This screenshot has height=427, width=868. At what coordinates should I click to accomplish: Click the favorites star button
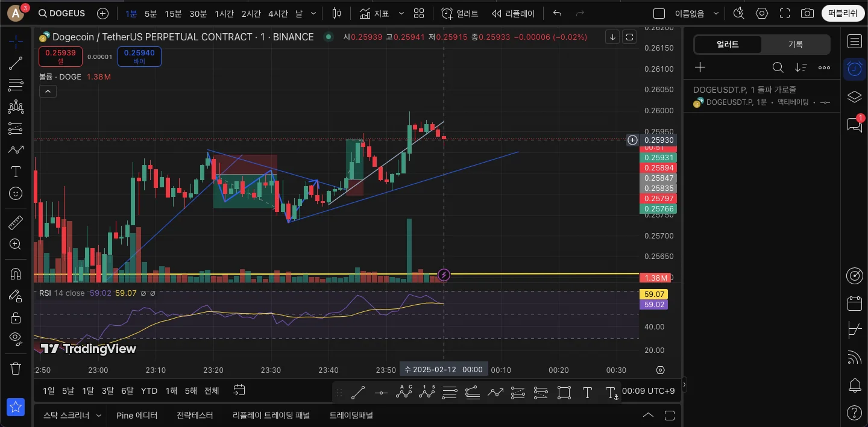pyautogui.click(x=16, y=407)
